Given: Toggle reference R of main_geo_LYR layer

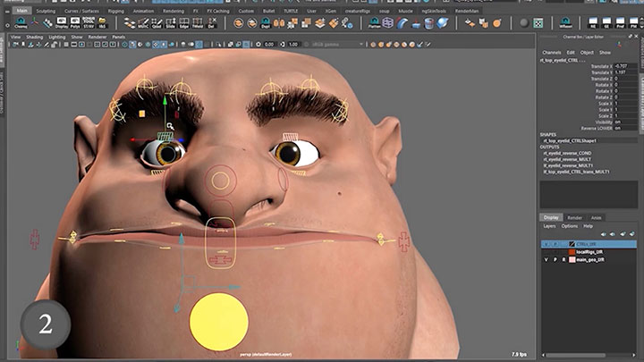Looking at the screenshot, I should coord(563,260).
